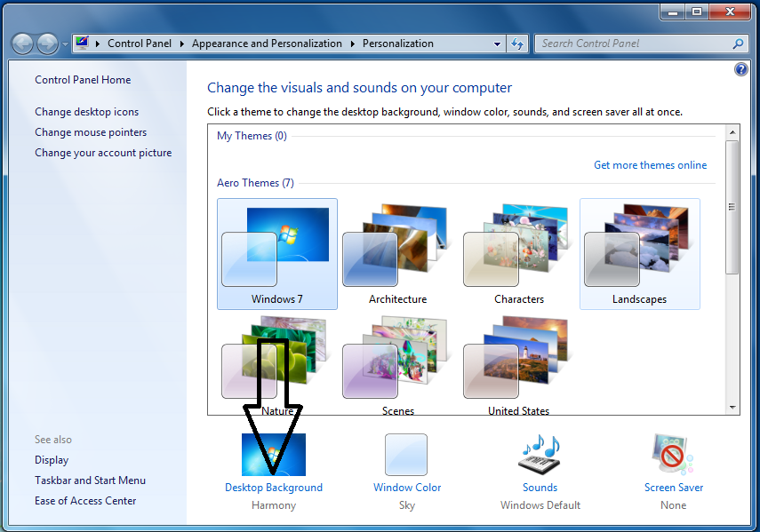Open Taskbar and Start Menu link
Image resolution: width=760 pixels, height=532 pixels.
[90, 480]
